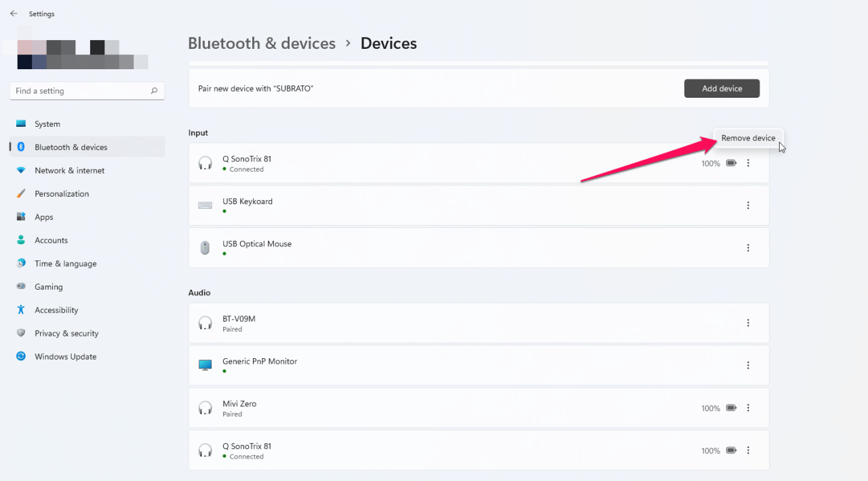The height and width of the screenshot is (481, 868).
Task: Open Network & internet settings icon
Action: [x=21, y=170]
